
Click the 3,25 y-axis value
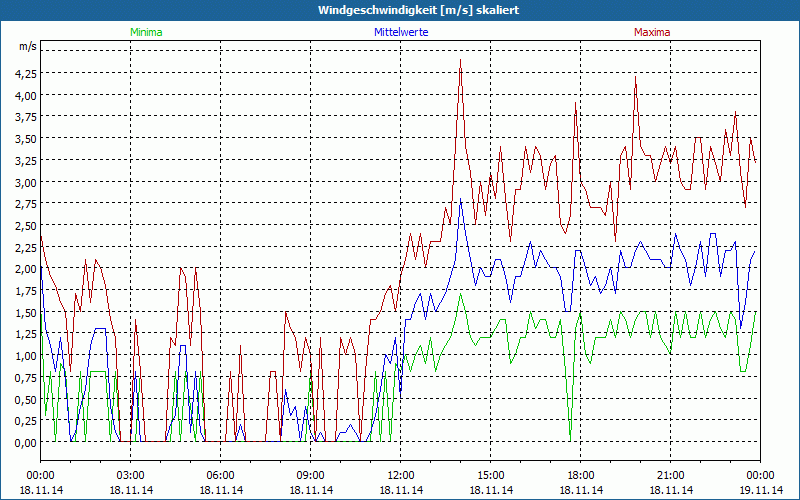coord(26,160)
